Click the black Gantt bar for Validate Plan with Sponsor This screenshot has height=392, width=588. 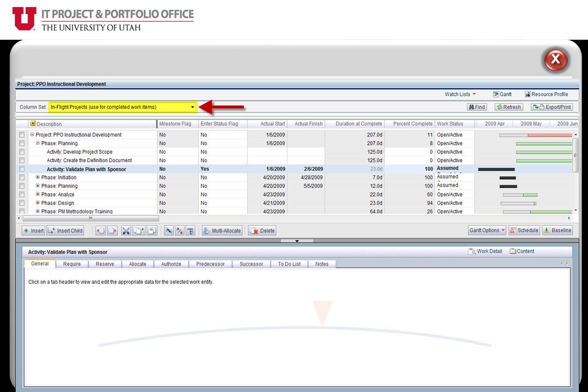pyautogui.click(x=497, y=169)
